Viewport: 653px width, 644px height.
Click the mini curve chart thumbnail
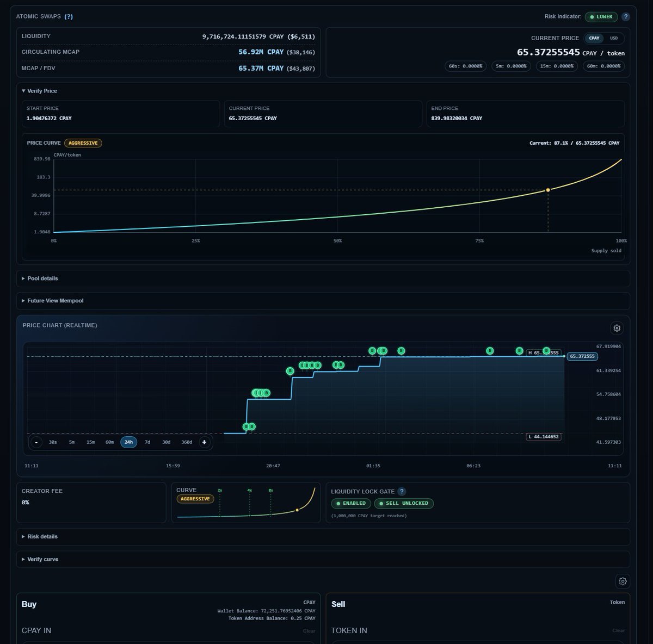tap(246, 503)
